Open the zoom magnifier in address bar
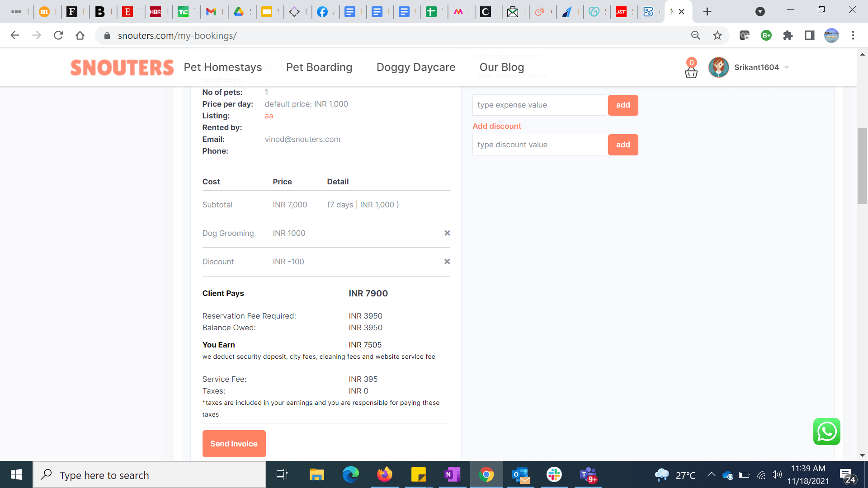Screen dimensions: 868x488 [696, 35]
